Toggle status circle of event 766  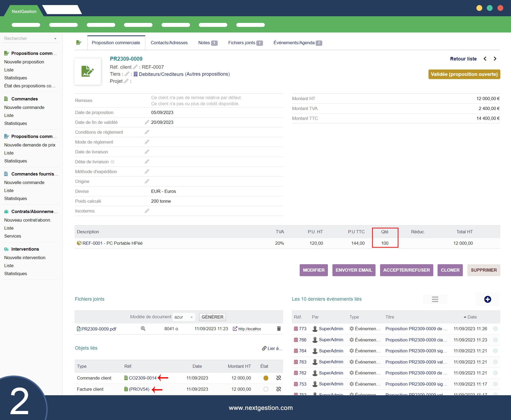tap(495, 340)
